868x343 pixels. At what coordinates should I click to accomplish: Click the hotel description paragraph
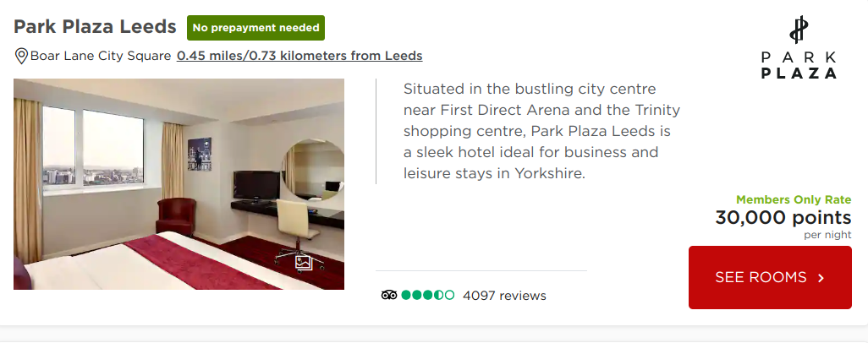pos(541,131)
